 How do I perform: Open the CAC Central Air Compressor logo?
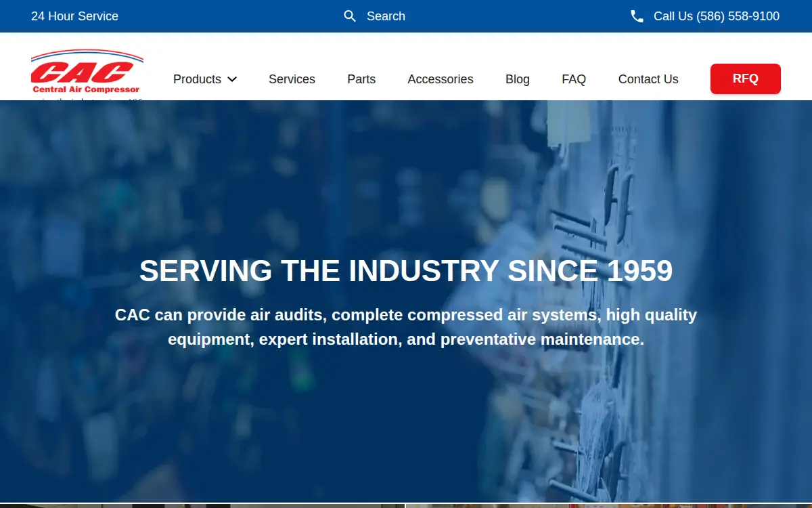coord(87,75)
